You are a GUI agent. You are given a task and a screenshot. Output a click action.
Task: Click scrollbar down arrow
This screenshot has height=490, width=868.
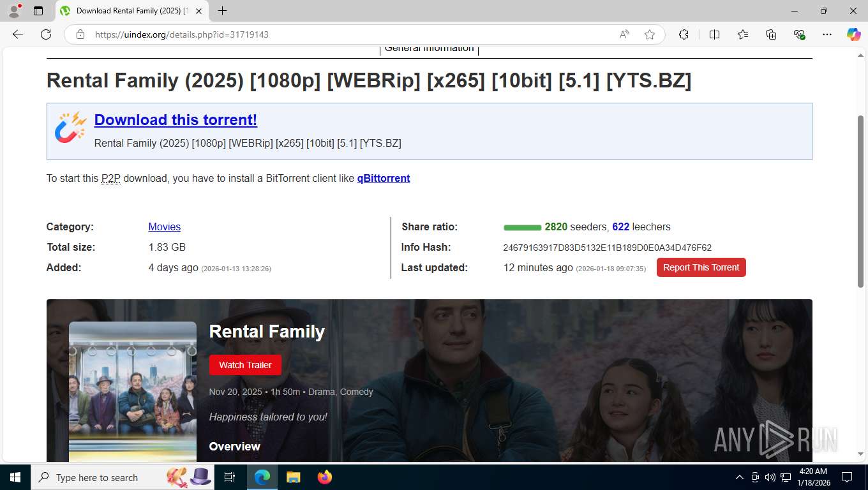coord(860,454)
